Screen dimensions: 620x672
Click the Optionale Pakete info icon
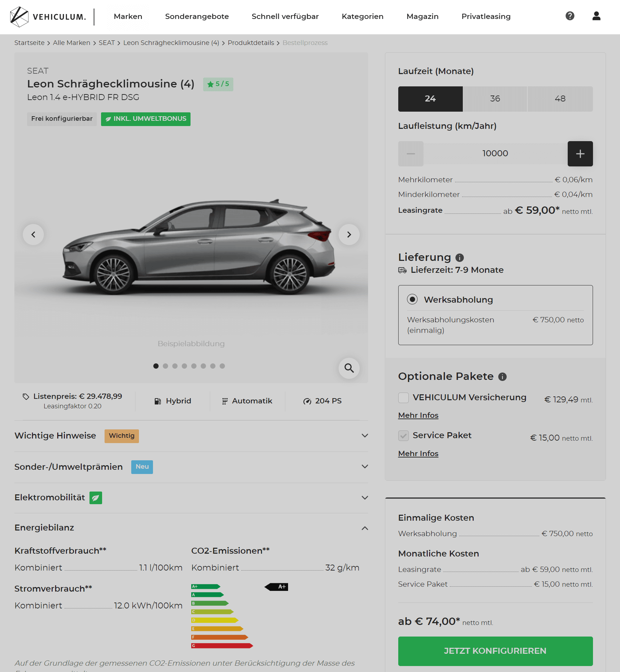coord(502,377)
